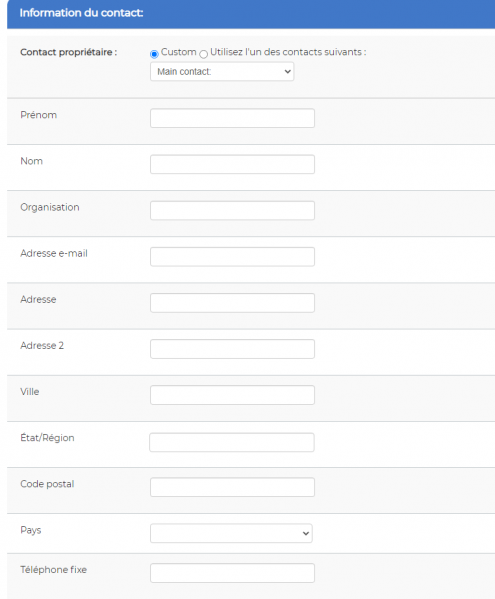Viewport: 495px width, 599px height.
Task: Select the Custom radio button
Action: [154, 54]
